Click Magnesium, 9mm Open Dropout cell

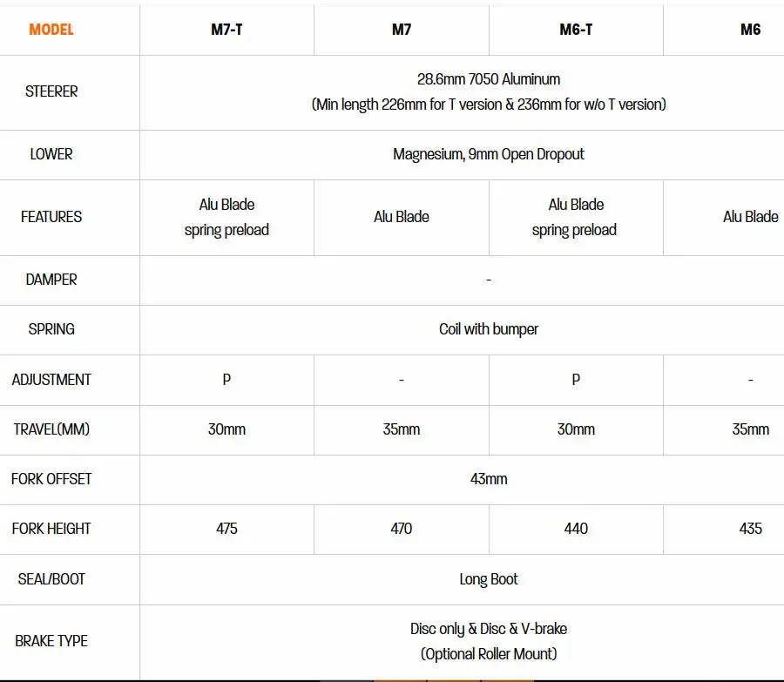[489, 154]
